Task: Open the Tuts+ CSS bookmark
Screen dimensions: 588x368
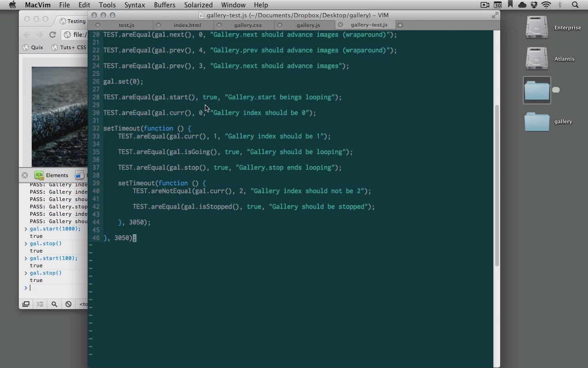Action: (x=69, y=47)
